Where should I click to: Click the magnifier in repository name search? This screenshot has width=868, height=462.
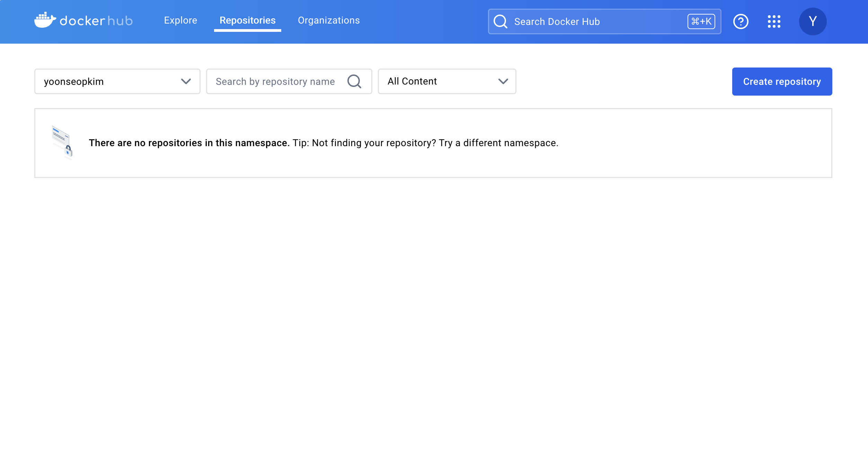(x=354, y=81)
